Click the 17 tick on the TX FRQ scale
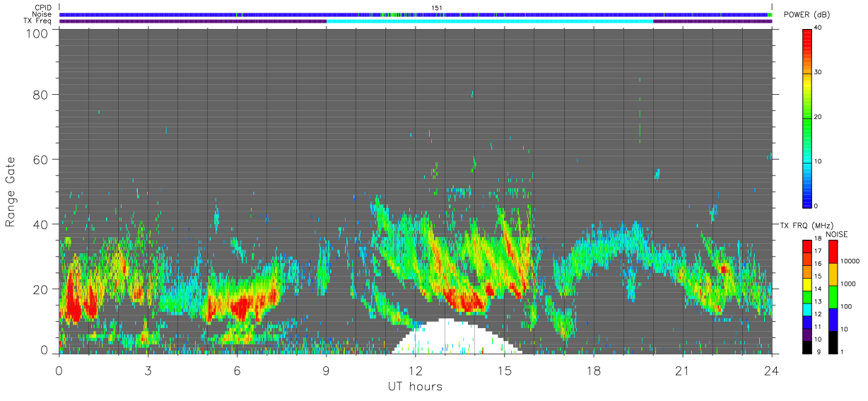 [819, 251]
